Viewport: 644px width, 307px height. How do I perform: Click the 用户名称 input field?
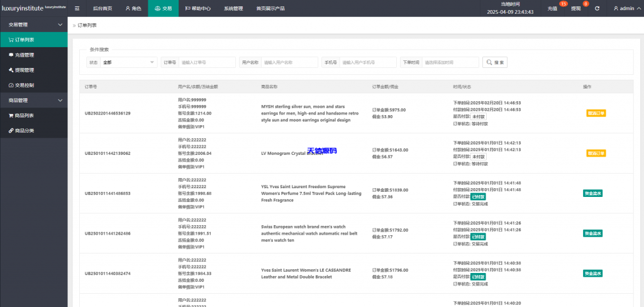289,62
